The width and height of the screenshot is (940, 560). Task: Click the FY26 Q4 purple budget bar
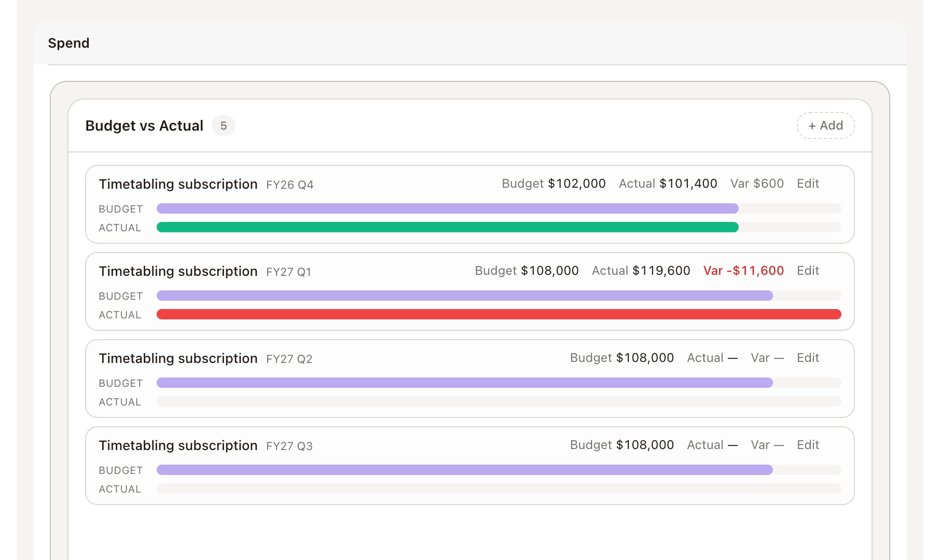click(447, 208)
